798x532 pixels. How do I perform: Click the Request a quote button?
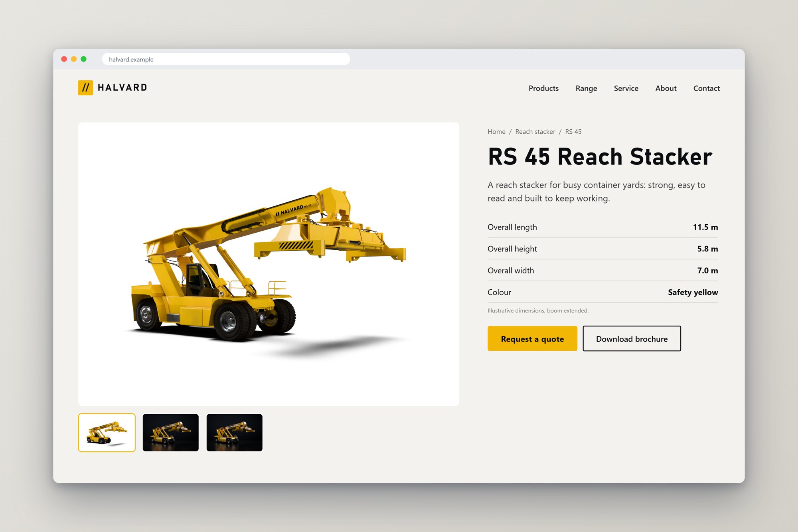tap(532, 338)
